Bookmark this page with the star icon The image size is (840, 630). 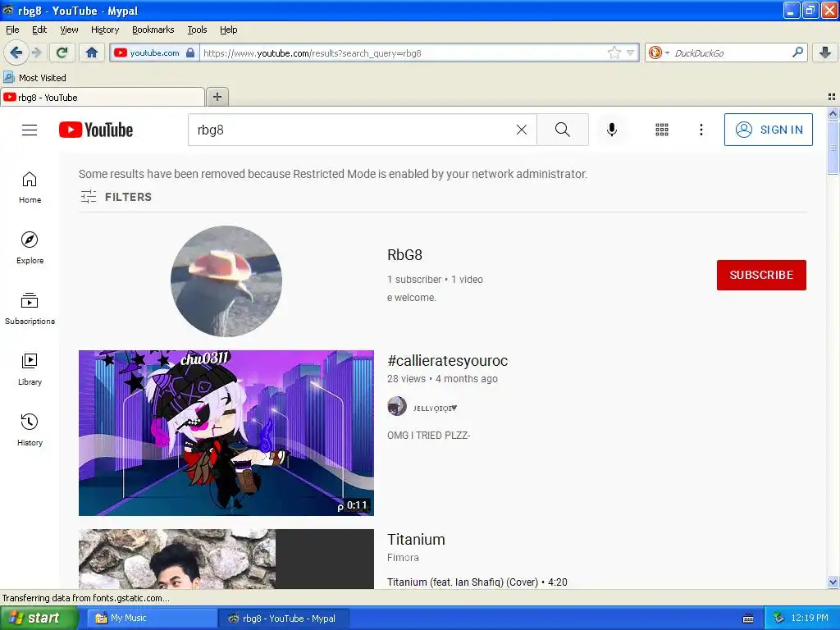pos(614,52)
